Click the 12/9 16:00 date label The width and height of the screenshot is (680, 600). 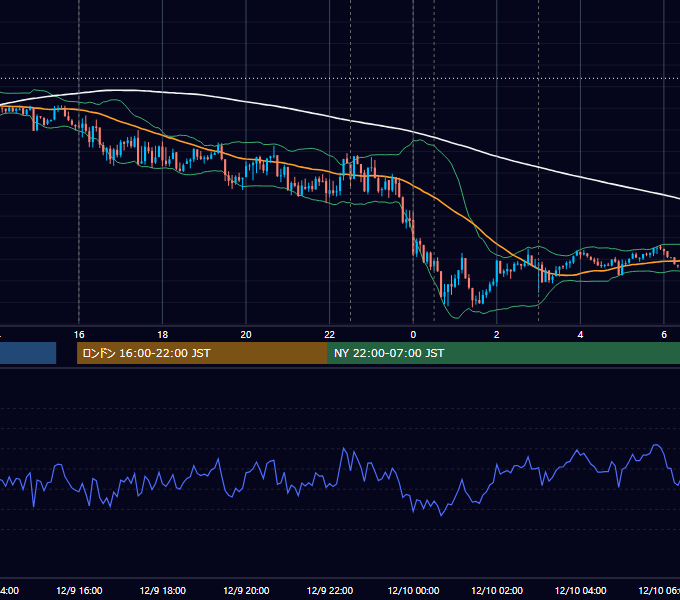(x=79, y=590)
